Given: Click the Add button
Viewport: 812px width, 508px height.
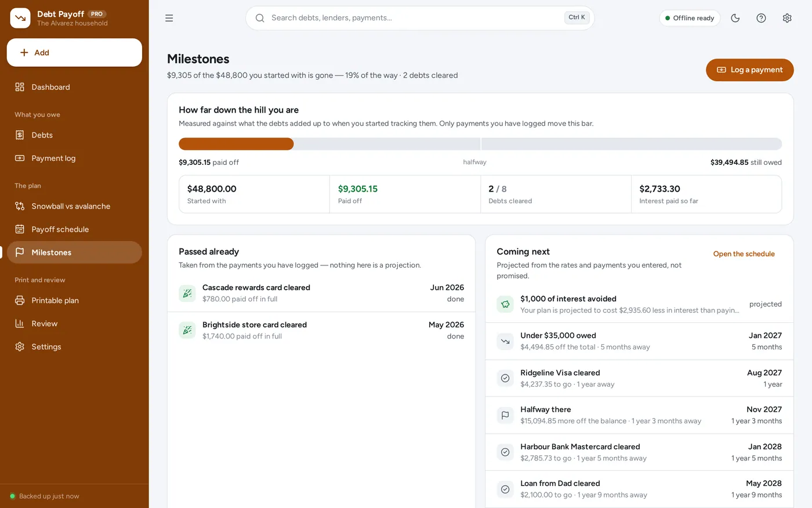Looking at the screenshot, I should [x=74, y=53].
